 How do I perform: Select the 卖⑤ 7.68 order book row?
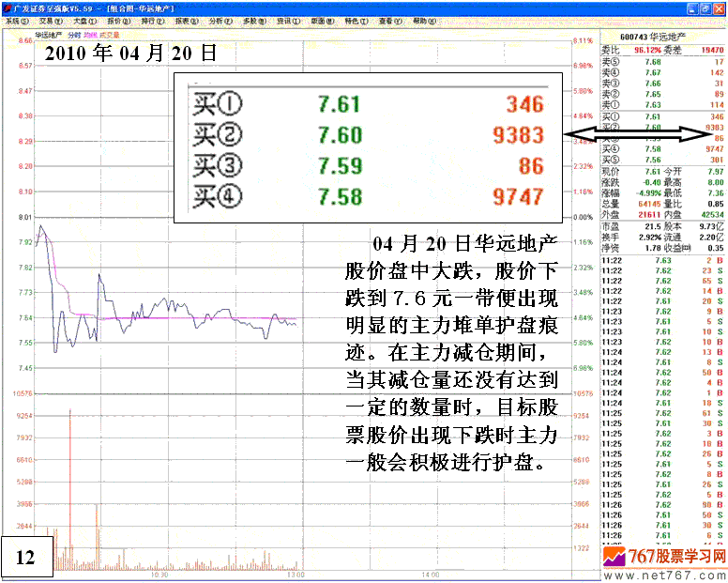tap(664, 61)
